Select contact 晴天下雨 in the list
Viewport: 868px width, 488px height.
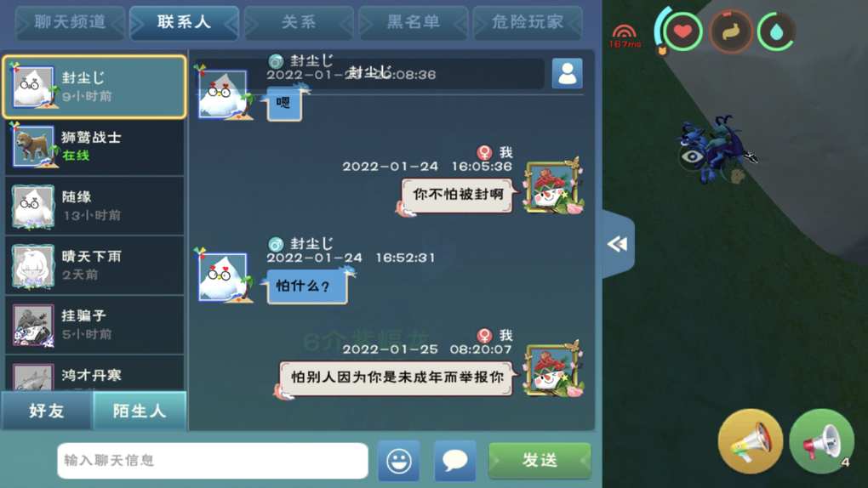click(94, 265)
